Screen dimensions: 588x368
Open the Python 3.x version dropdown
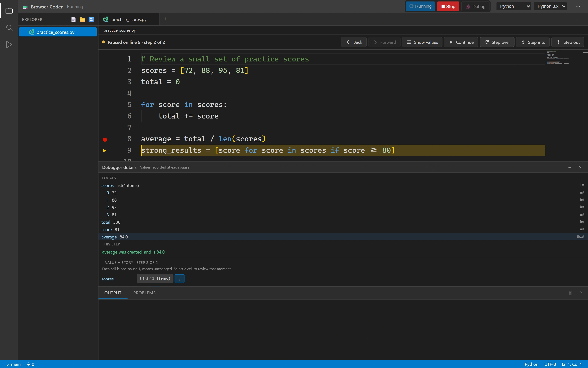click(550, 6)
